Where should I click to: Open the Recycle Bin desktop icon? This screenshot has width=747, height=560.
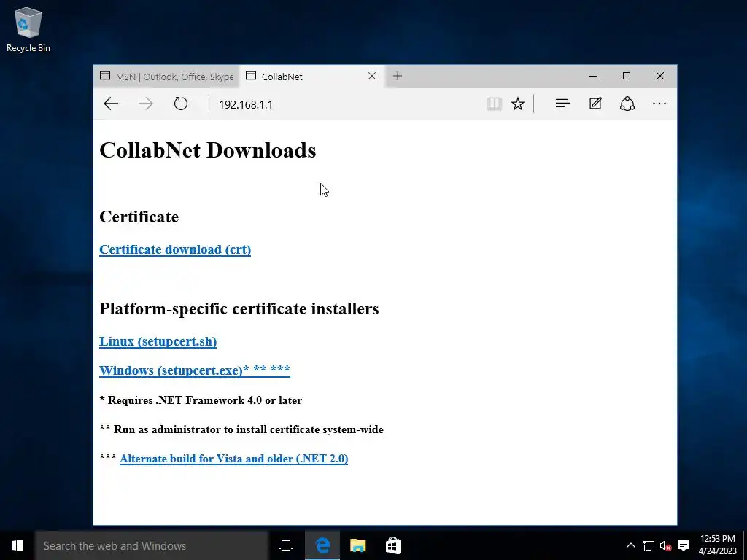[28, 29]
